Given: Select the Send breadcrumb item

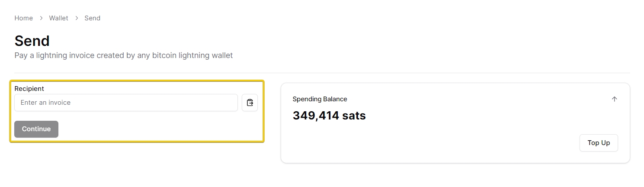Looking at the screenshot, I should point(92,18).
